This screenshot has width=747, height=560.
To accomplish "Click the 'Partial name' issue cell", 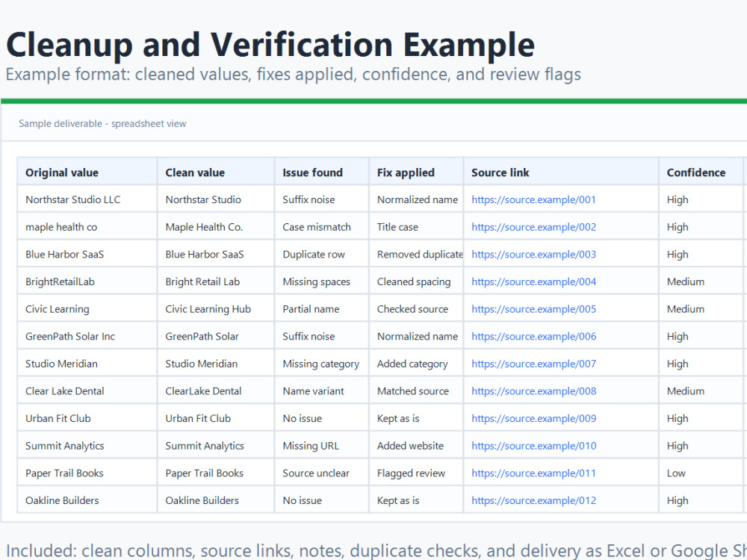I will coord(321,309).
